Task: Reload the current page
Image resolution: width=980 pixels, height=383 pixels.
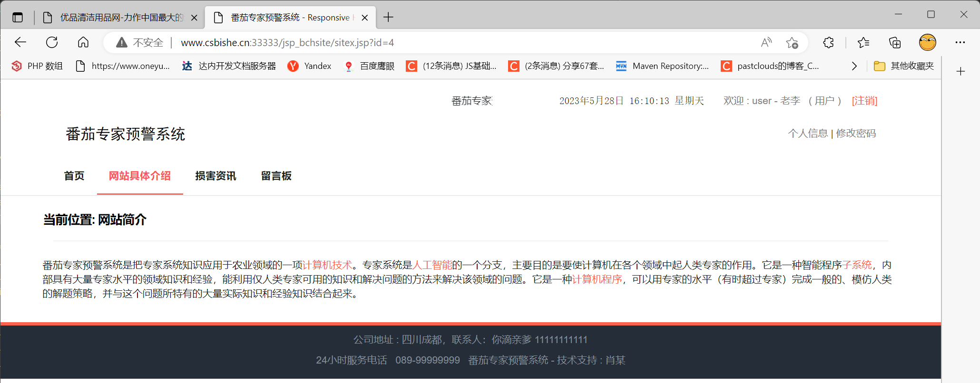Action: click(x=52, y=42)
